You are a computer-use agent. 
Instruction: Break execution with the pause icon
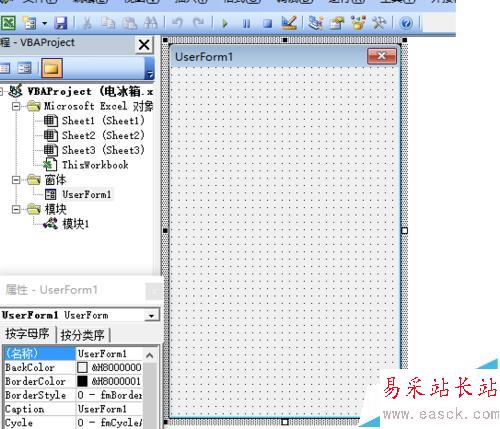tap(246, 24)
